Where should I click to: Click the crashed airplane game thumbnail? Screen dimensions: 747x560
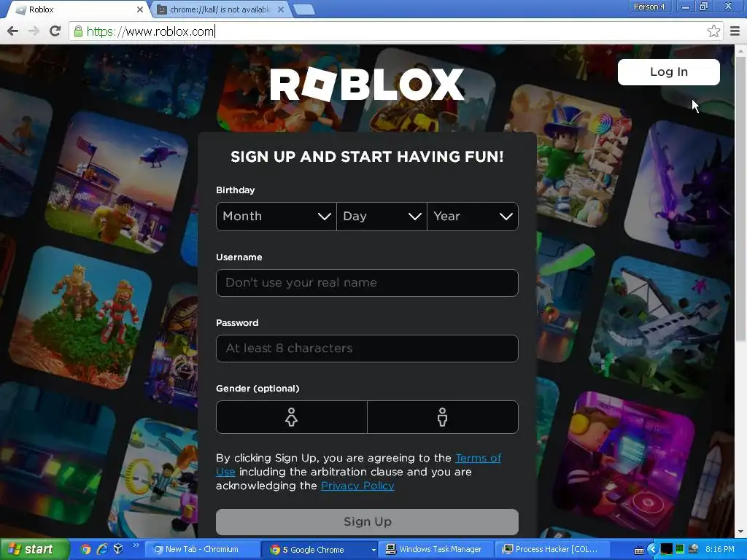pos(660,327)
